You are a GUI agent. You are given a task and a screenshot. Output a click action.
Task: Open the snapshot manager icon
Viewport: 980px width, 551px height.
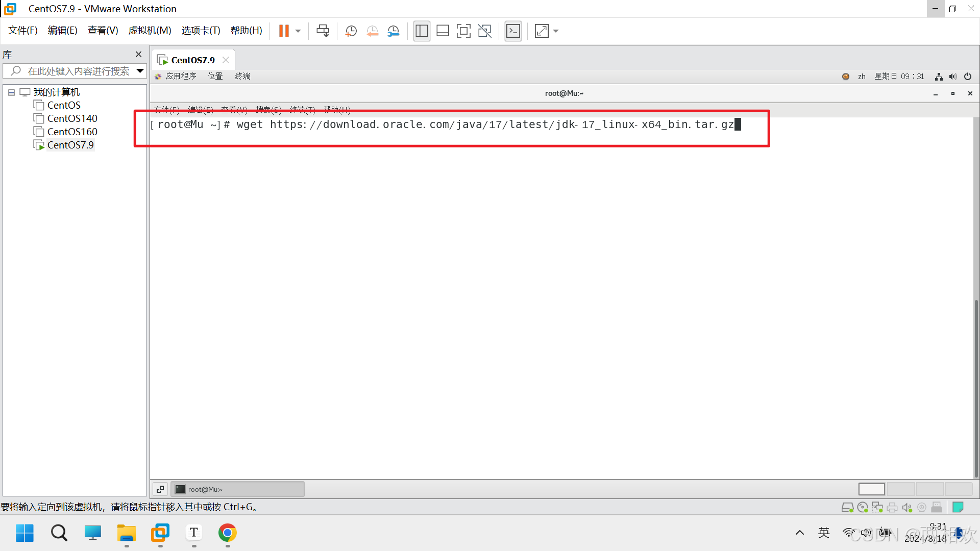[393, 31]
